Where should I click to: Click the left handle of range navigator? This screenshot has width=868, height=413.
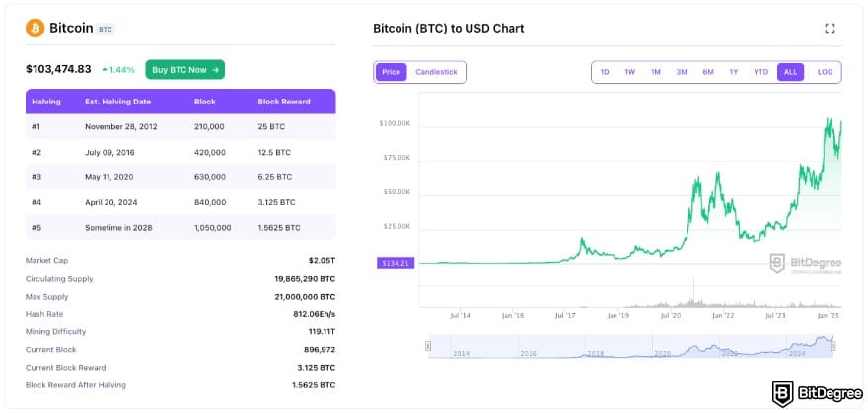click(x=428, y=346)
